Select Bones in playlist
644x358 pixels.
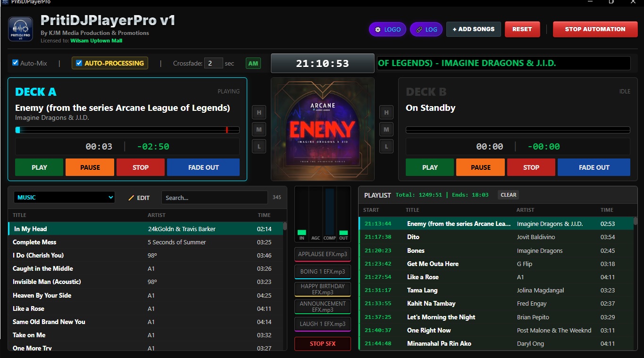point(496,250)
